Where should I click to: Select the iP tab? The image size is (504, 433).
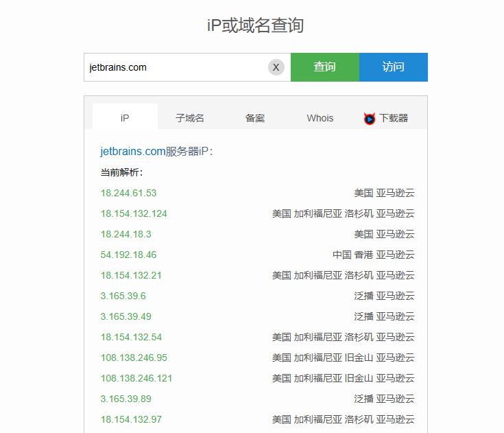pos(125,118)
